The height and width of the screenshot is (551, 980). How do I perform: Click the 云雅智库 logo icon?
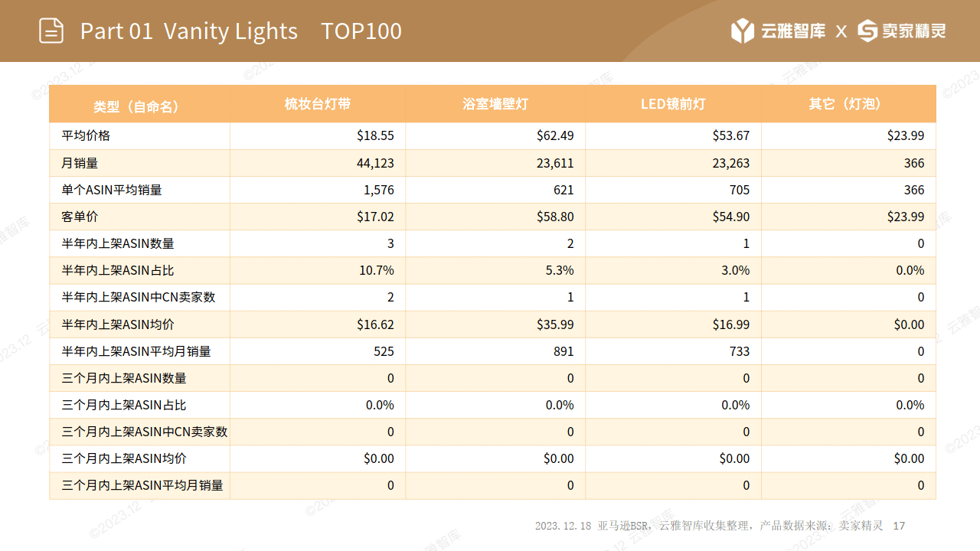pyautogui.click(x=743, y=31)
